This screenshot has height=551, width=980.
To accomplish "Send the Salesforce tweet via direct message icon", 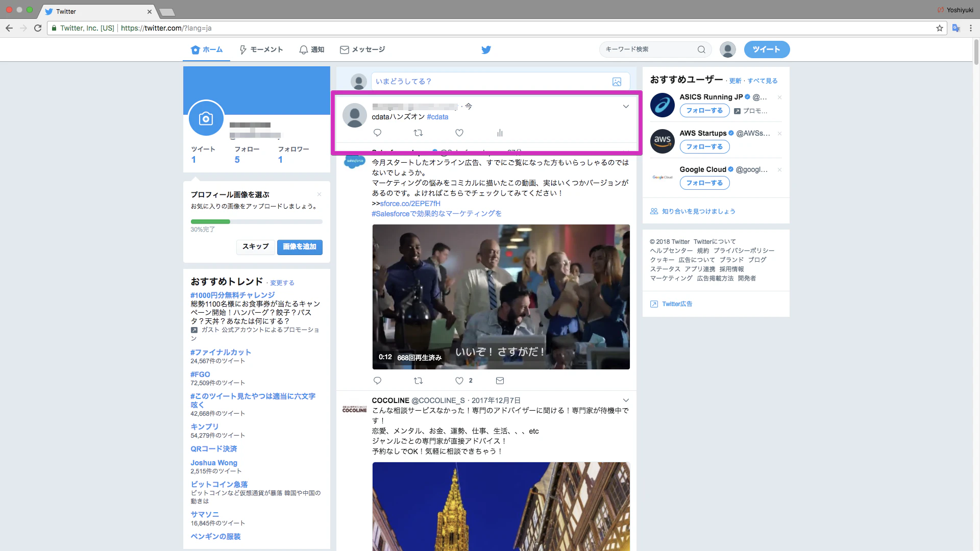I will coord(500,381).
